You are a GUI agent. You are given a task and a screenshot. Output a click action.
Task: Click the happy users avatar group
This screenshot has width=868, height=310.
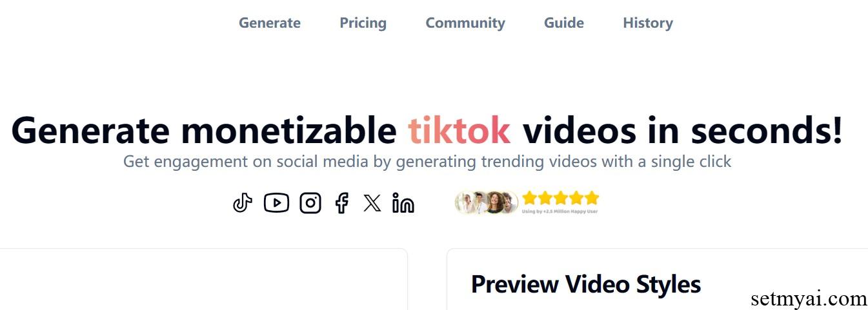click(487, 202)
